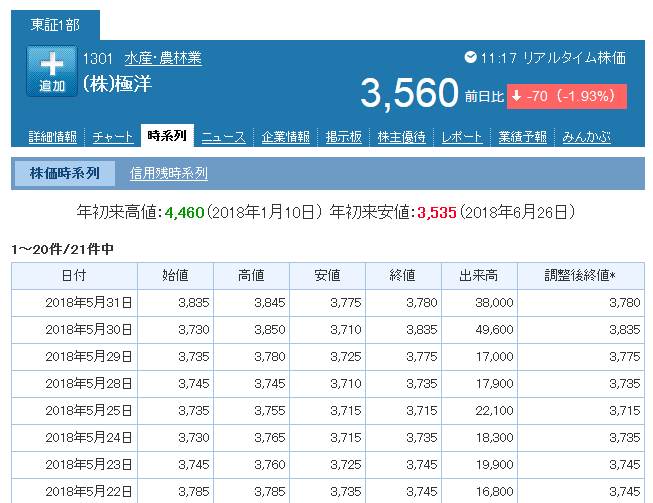Click the volume 19,900 on May 23
The width and height of the screenshot is (653, 503).
tap(494, 465)
